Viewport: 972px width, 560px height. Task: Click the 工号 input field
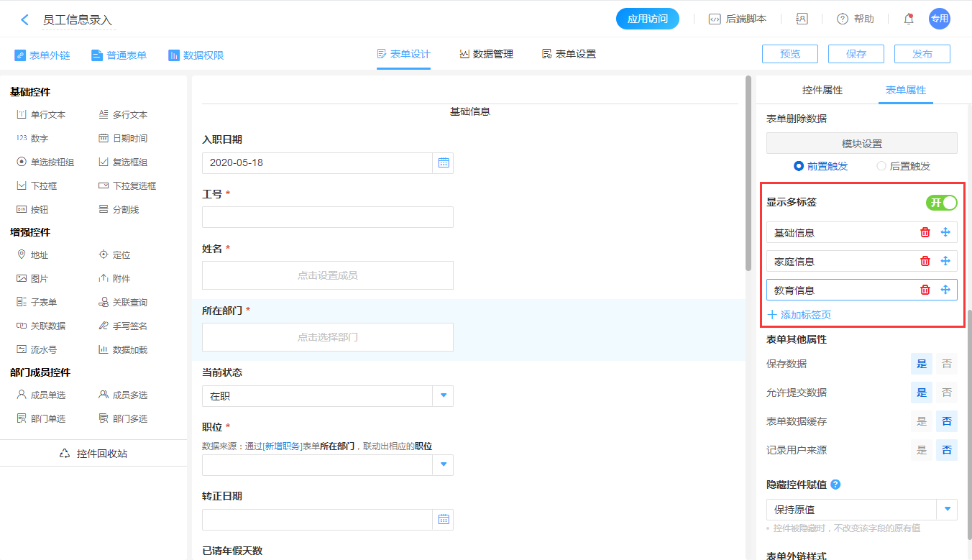(327, 217)
